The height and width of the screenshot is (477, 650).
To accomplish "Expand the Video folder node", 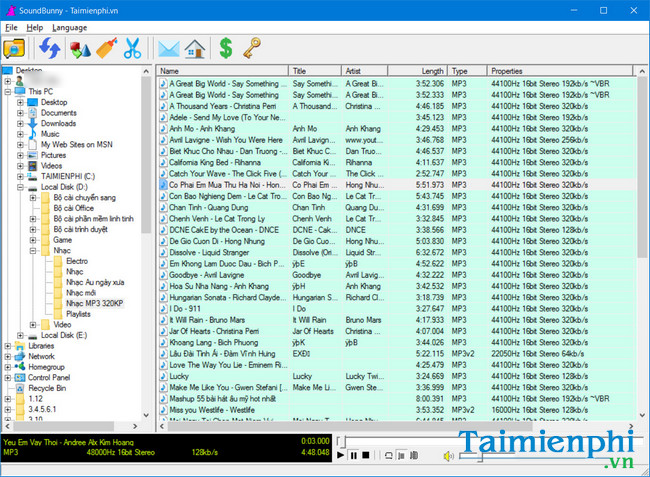I will (x=33, y=324).
